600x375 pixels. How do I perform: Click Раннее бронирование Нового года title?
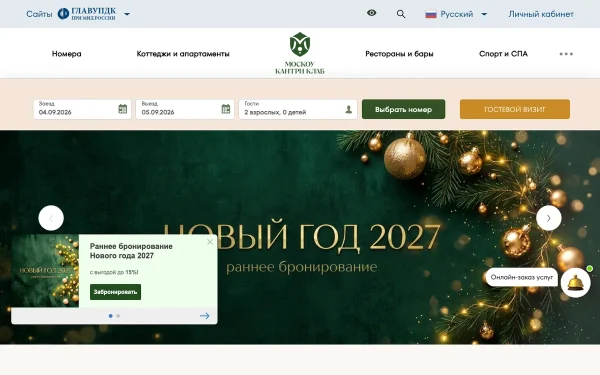(x=131, y=251)
